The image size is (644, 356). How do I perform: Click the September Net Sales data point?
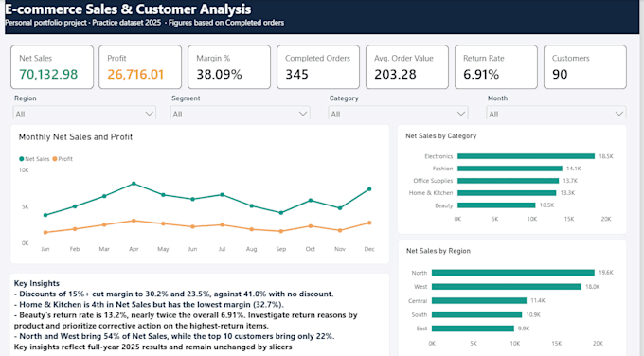281,213
